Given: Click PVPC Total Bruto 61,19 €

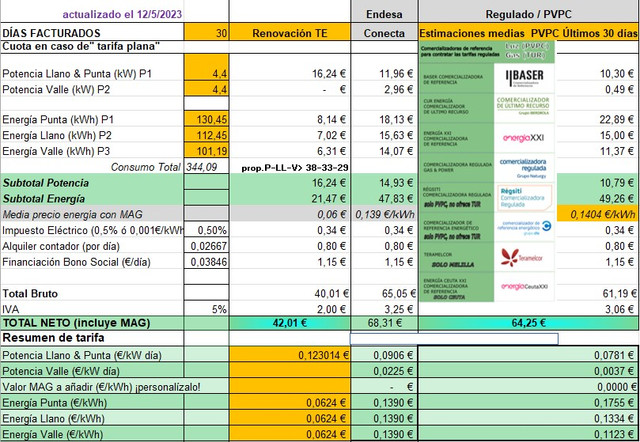Looking at the screenshot, I should click(597, 293).
